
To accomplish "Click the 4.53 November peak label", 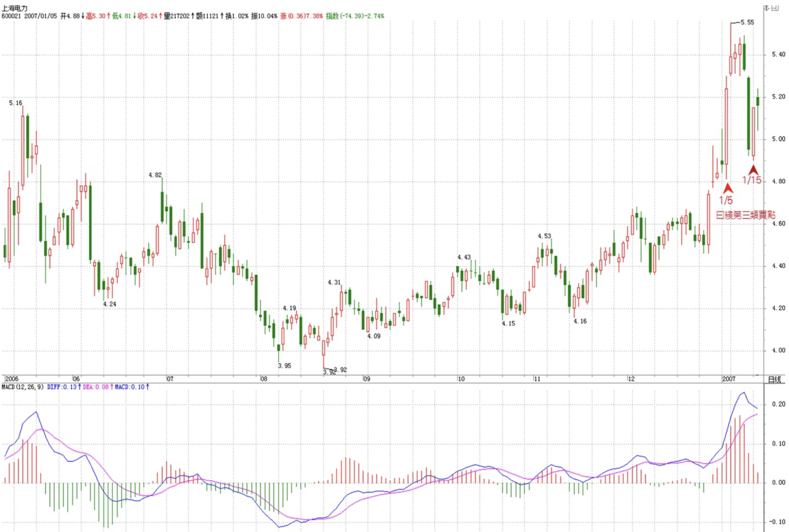I will point(544,236).
